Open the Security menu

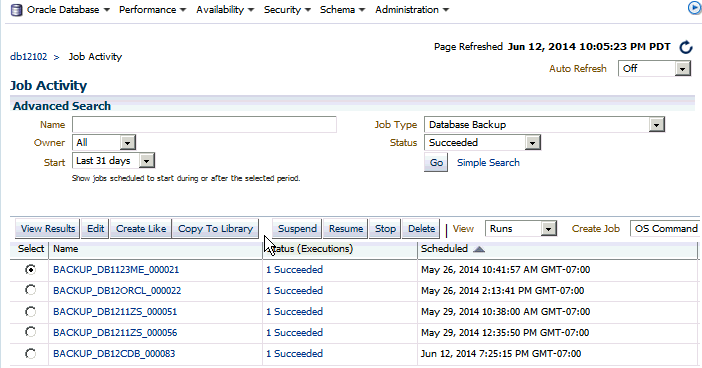tap(287, 9)
